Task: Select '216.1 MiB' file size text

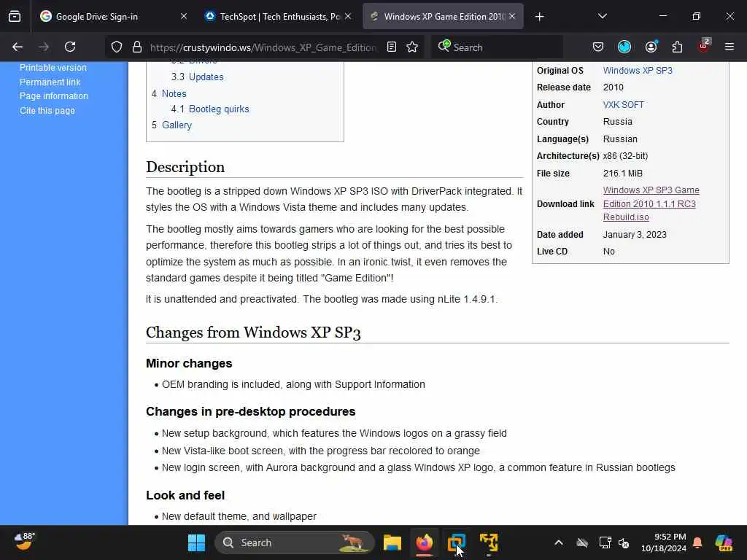Action: coord(623,174)
